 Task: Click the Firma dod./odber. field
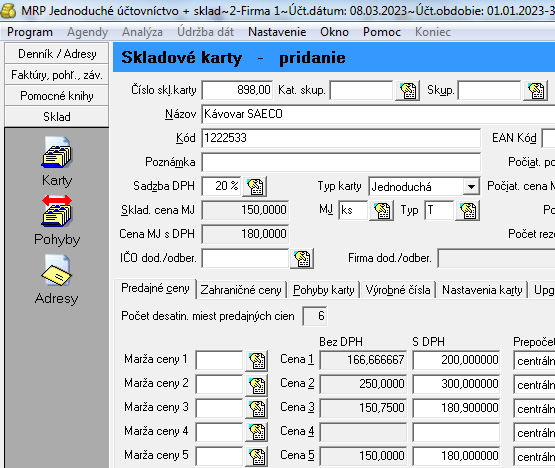pos(496,258)
